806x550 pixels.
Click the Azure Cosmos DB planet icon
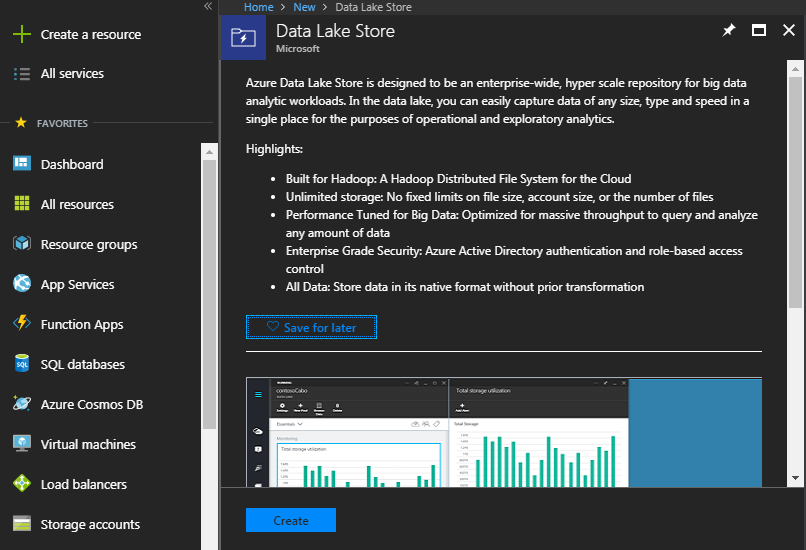click(22, 404)
